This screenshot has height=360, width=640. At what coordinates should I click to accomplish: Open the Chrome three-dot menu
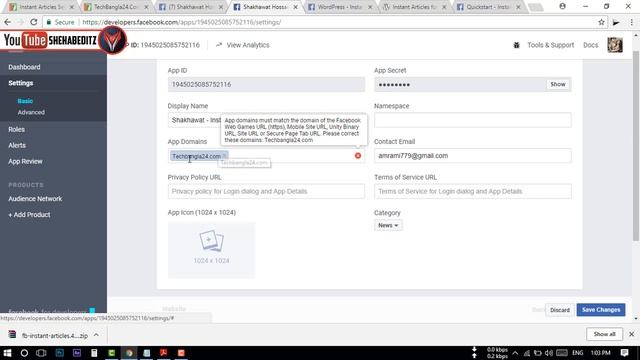[x=631, y=22]
